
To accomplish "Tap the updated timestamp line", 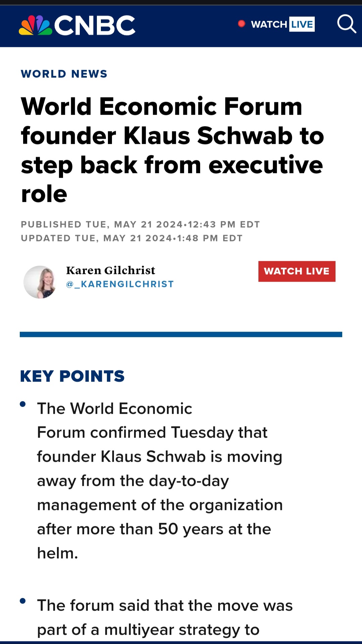I will coord(132,238).
